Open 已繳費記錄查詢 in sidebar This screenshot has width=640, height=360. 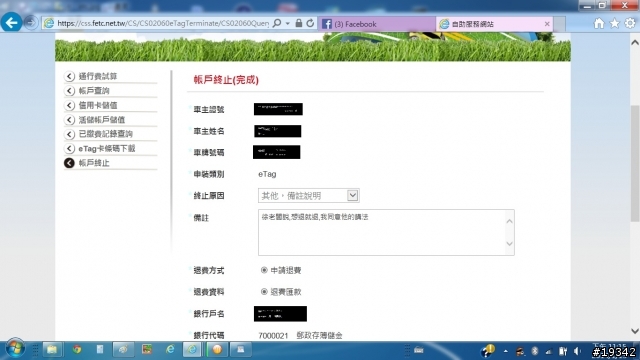(106, 134)
